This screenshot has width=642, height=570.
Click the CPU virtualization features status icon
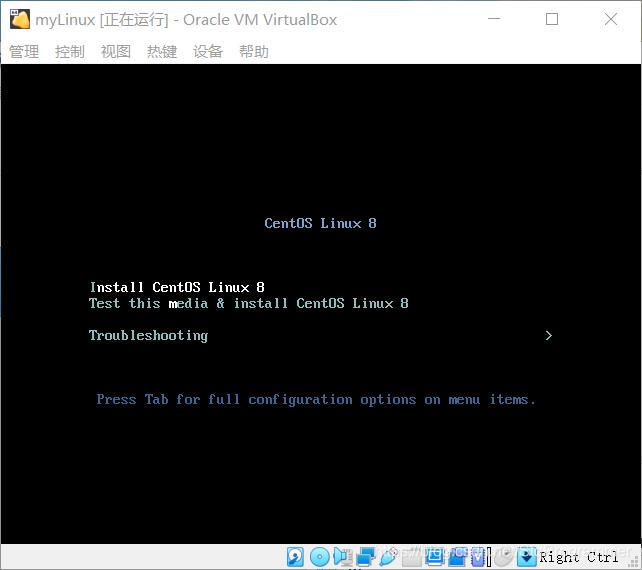(478, 557)
